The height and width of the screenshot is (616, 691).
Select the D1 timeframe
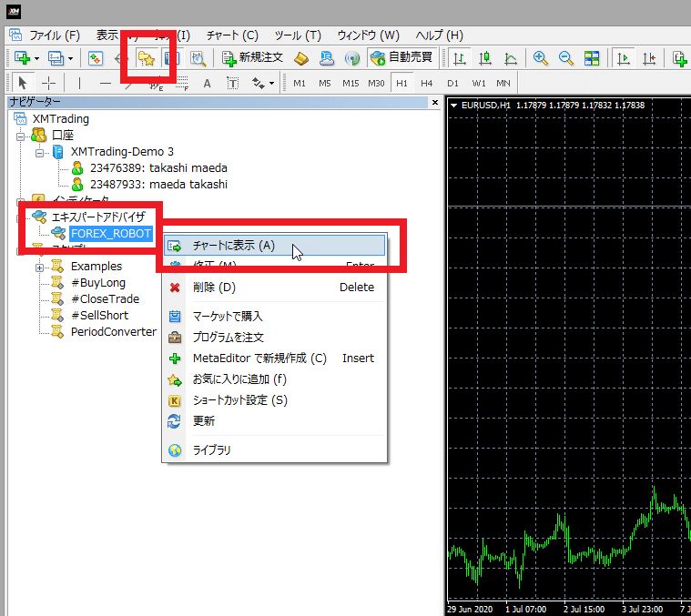(x=452, y=83)
